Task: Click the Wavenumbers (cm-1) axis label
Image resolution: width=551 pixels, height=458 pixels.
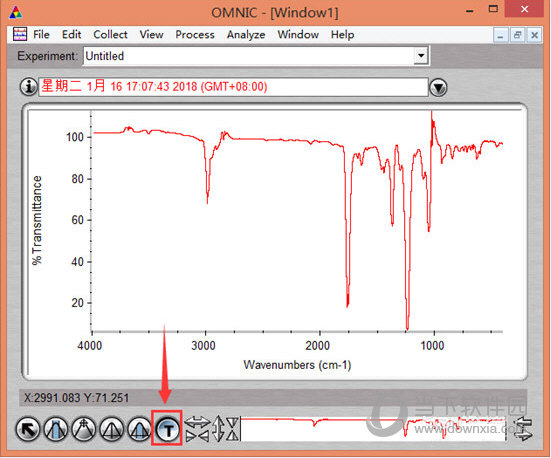Action: pyautogui.click(x=297, y=365)
